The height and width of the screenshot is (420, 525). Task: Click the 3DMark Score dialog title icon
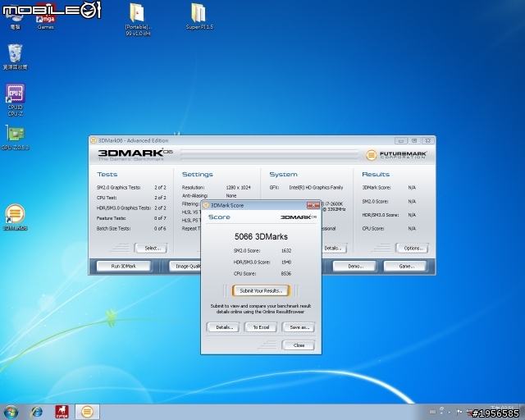(206, 205)
